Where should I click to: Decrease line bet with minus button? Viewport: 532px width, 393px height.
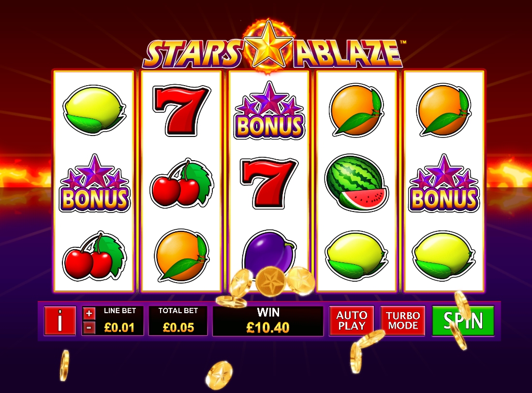pos(89,328)
